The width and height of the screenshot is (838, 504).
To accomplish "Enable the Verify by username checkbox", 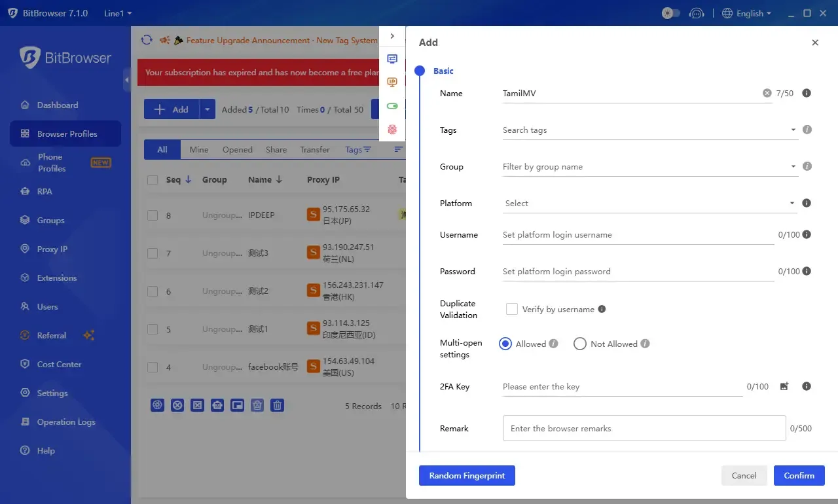I will pyautogui.click(x=512, y=308).
